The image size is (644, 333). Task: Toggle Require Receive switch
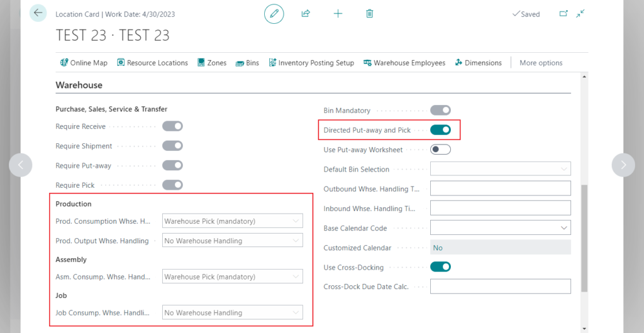tap(172, 126)
